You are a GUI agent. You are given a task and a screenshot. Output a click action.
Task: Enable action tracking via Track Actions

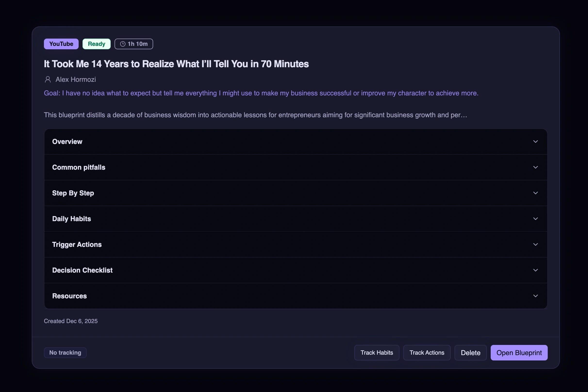(x=427, y=352)
